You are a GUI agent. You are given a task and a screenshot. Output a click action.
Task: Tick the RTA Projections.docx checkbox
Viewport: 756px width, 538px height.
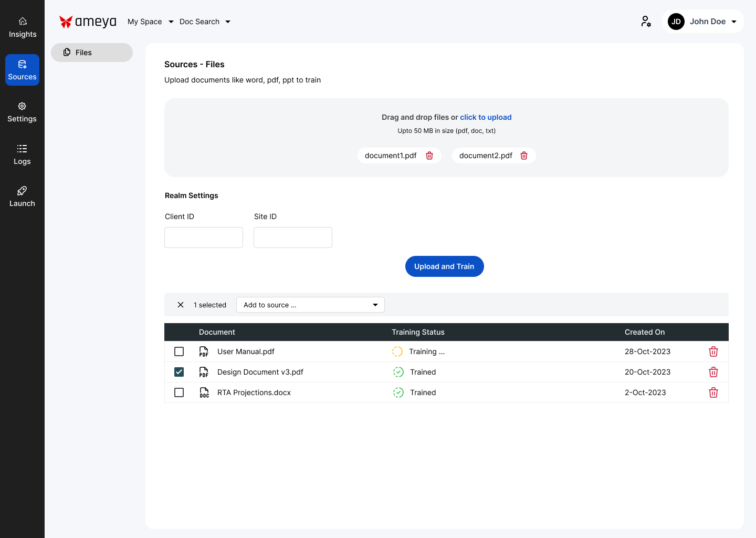tap(179, 392)
